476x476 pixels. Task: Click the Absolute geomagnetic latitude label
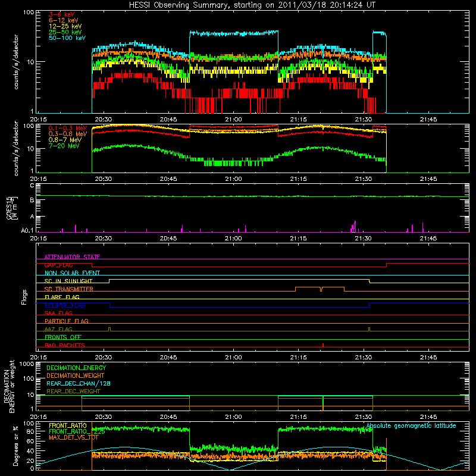[x=411, y=425]
